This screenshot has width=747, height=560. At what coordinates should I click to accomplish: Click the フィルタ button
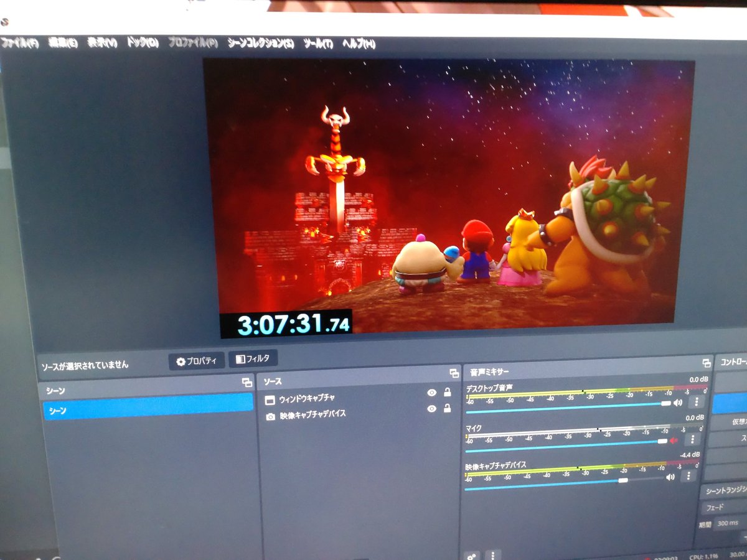(x=253, y=358)
